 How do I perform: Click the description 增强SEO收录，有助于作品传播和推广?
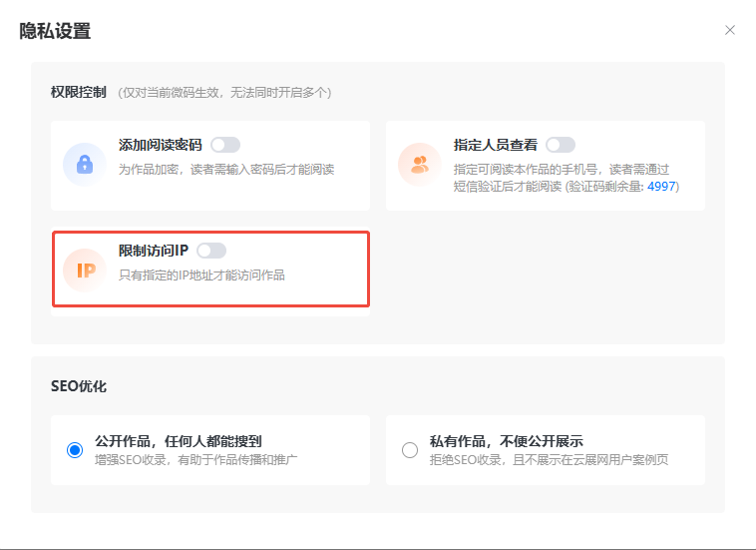click(195, 459)
